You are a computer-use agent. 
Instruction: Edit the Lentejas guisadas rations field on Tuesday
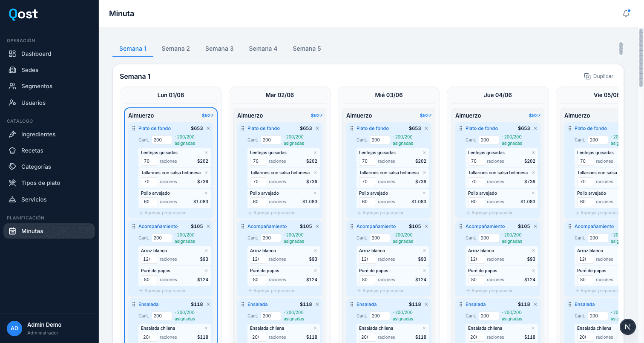point(258,161)
